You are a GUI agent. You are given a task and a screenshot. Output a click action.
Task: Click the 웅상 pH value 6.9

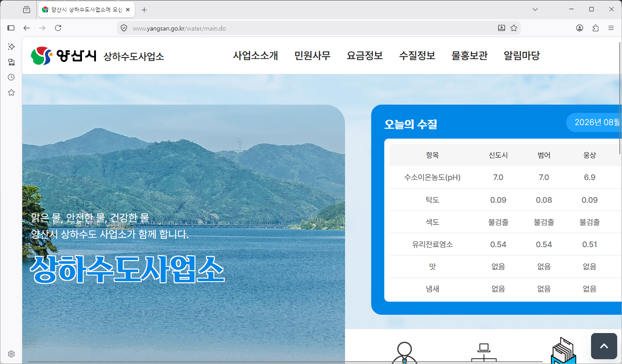590,177
